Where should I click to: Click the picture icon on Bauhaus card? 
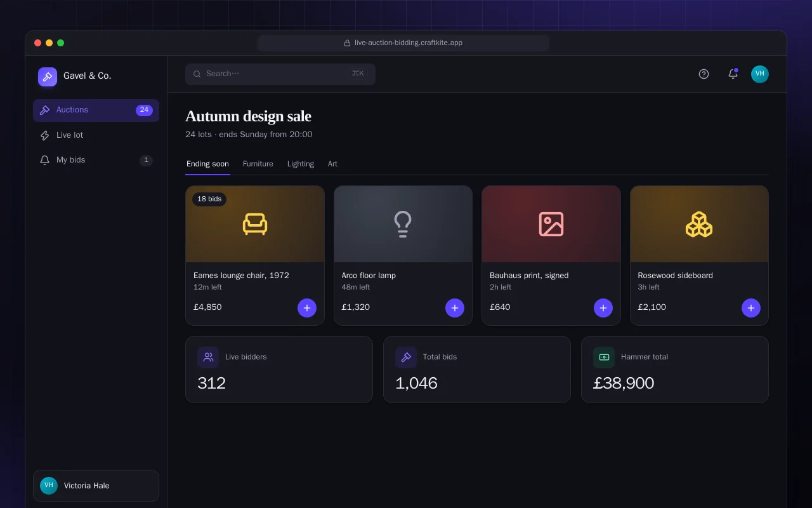[x=551, y=224]
